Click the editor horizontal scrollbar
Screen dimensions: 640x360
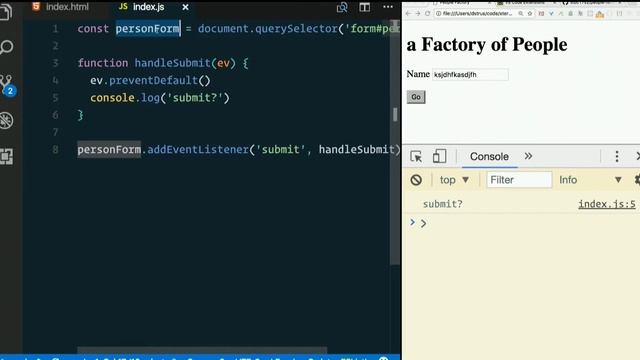tap(202, 350)
